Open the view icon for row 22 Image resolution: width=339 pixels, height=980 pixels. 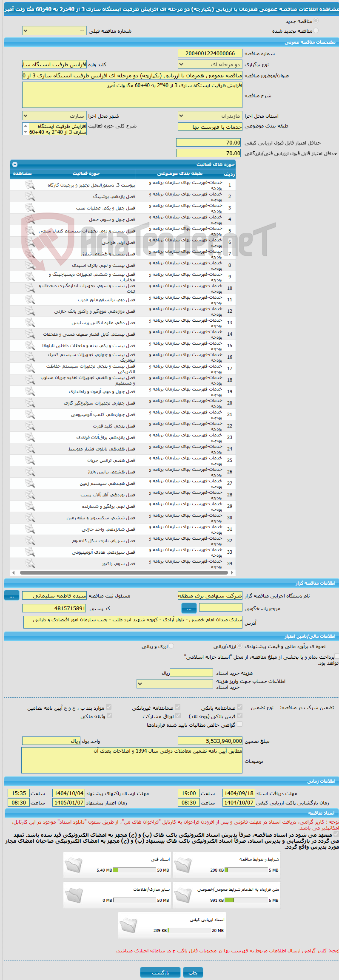[30, 426]
